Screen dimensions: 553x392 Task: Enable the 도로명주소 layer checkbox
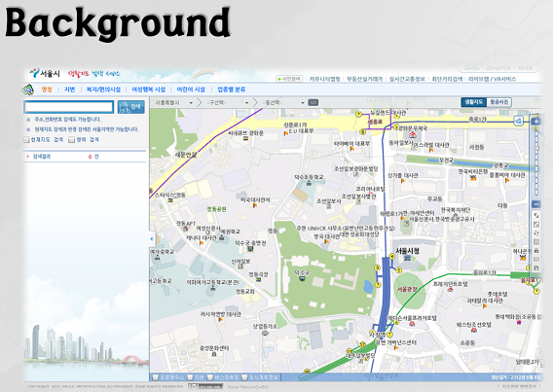(155, 377)
